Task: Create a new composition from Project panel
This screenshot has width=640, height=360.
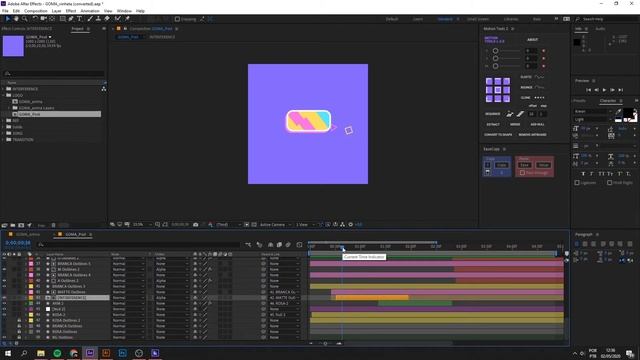Action: [x=21, y=225]
